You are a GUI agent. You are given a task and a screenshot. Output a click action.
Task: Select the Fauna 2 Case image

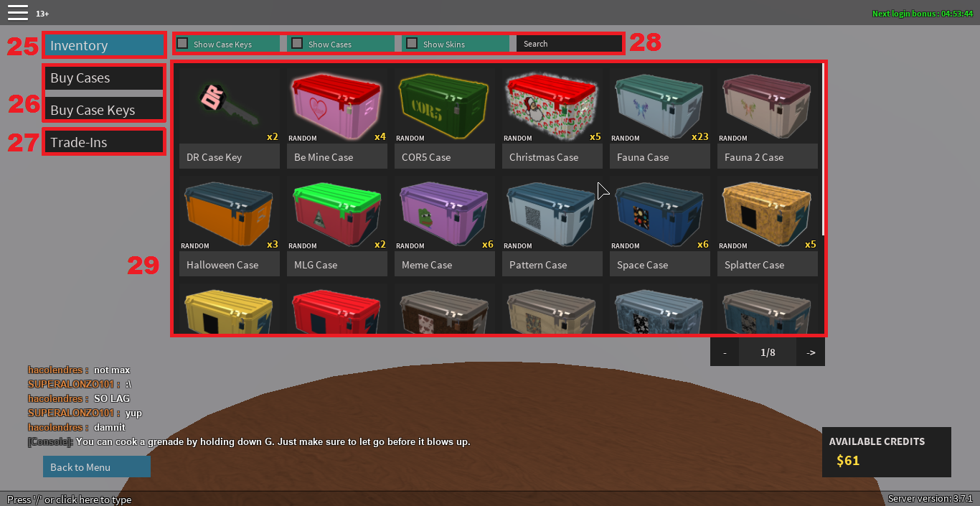(x=768, y=105)
